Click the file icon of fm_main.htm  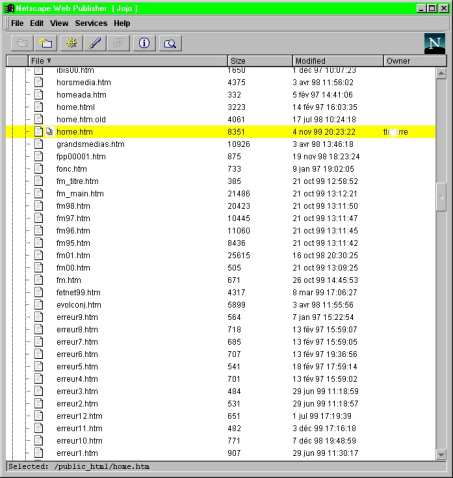click(39, 193)
